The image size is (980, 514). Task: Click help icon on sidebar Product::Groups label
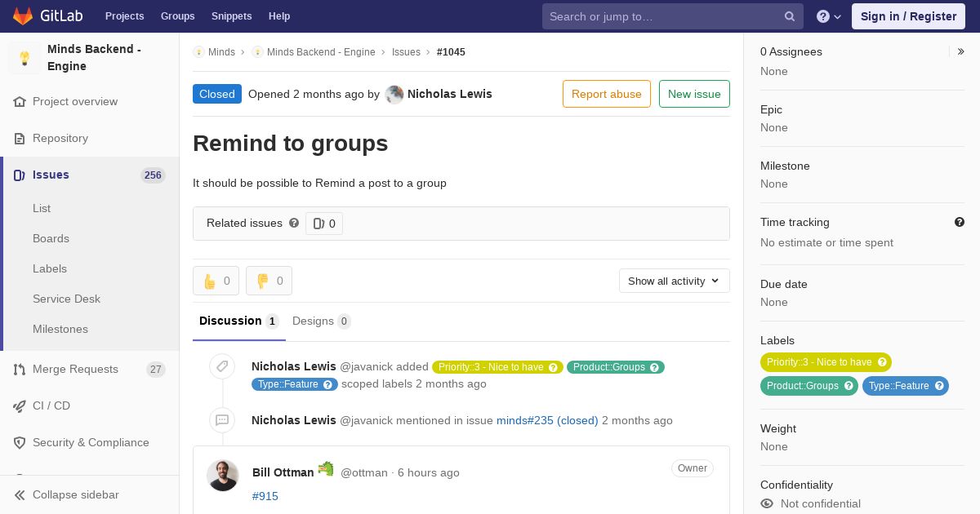pyautogui.click(x=849, y=386)
